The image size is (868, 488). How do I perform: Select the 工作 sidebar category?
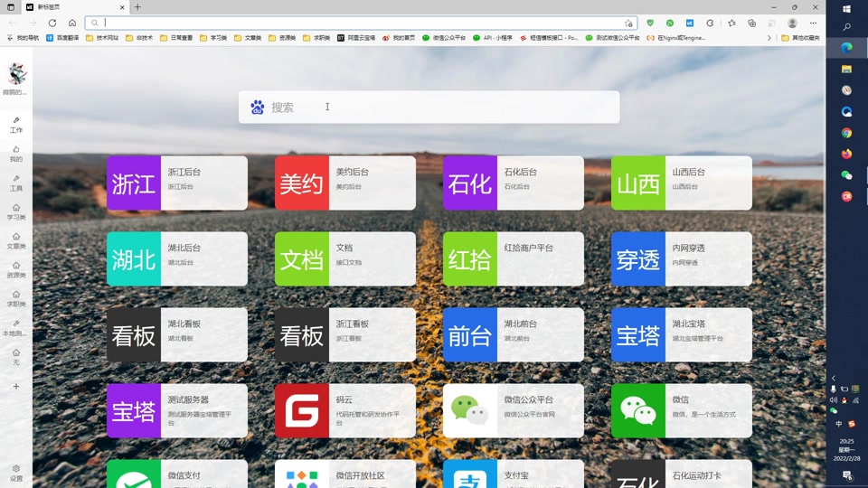point(16,125)
